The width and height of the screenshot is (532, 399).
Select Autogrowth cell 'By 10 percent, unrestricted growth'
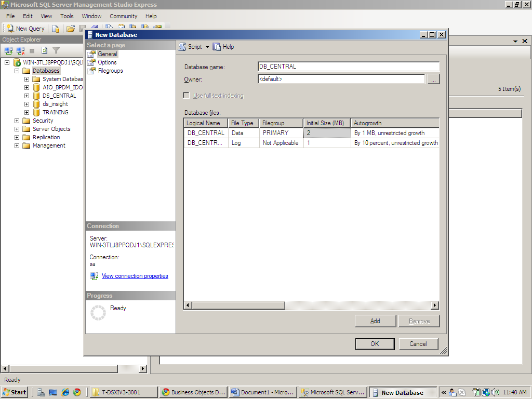pos(395,143)
